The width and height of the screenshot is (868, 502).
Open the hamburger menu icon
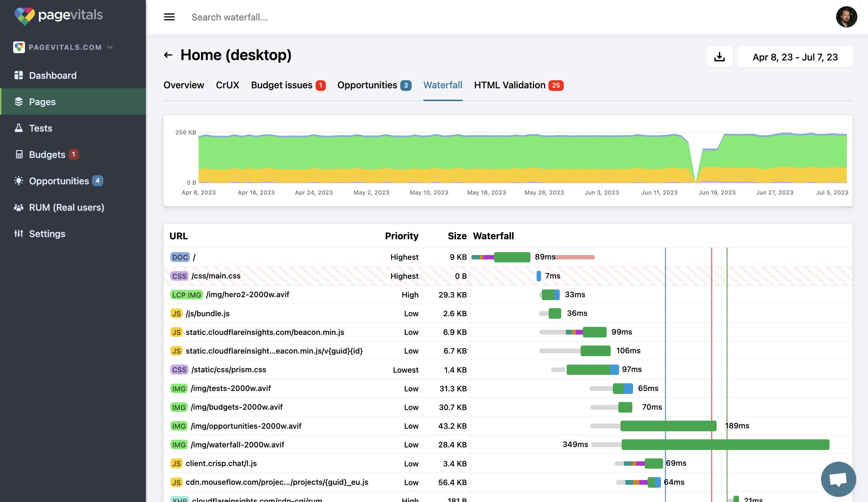click(169, 17)
